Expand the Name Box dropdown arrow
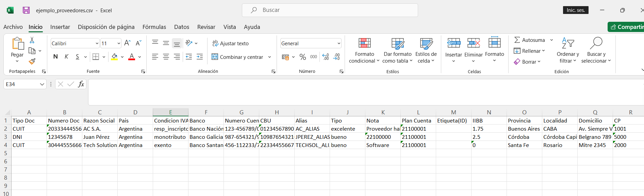 coord(42,84)
